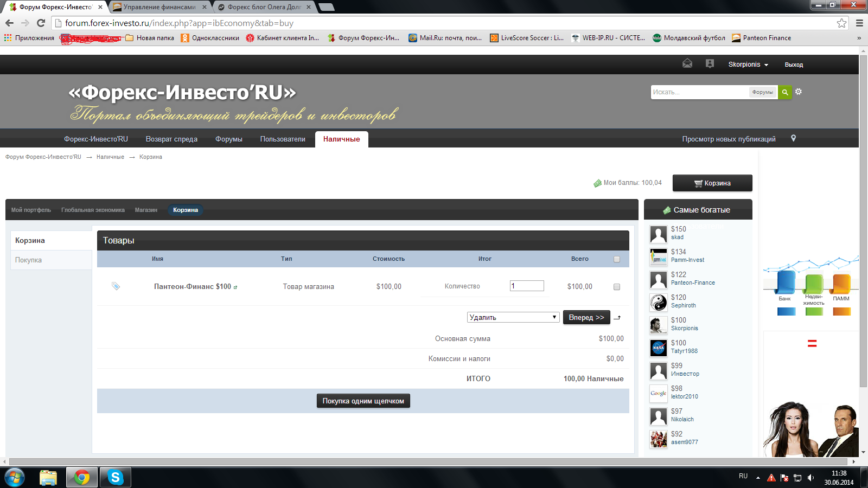Click the quantity input field
Viewport: 868px width, 488px height.
527,286
